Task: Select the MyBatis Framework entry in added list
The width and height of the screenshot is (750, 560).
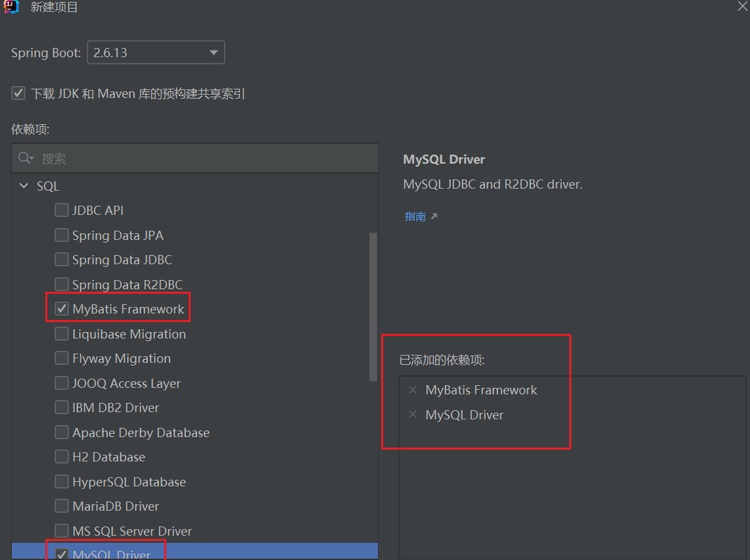Action: pyautogui.click(x=481, y=390)
